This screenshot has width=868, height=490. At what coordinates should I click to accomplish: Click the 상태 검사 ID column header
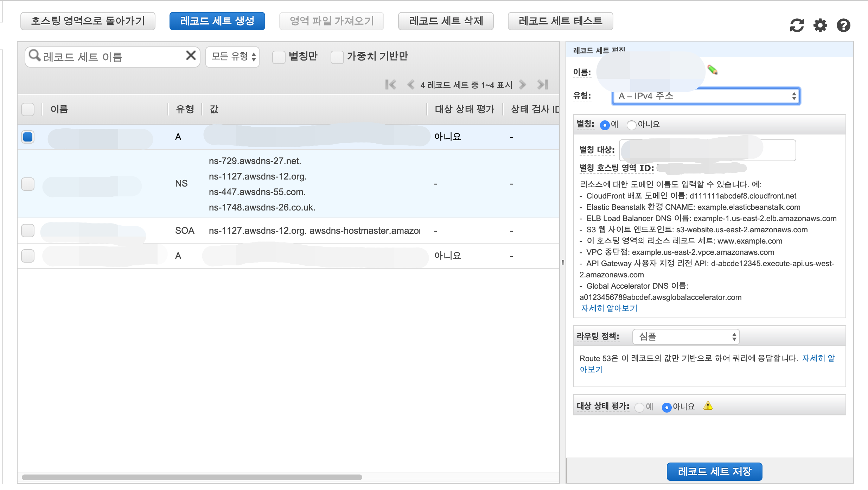coord(535,109)
